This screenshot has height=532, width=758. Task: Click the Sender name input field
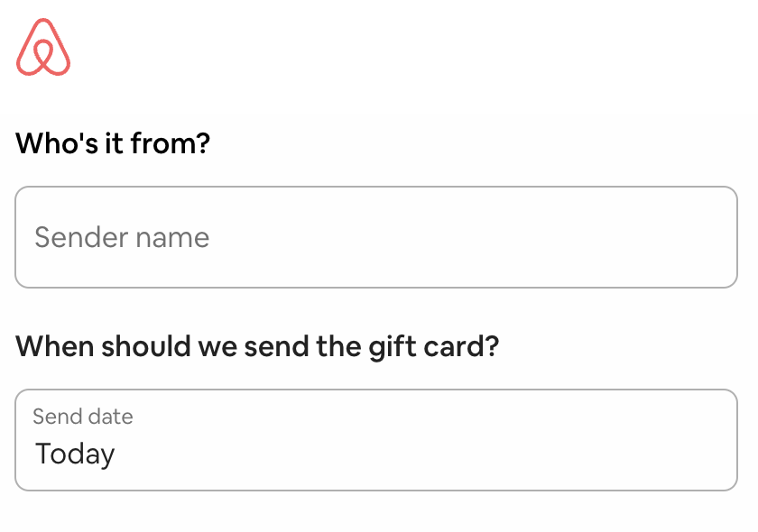(376, 237)
